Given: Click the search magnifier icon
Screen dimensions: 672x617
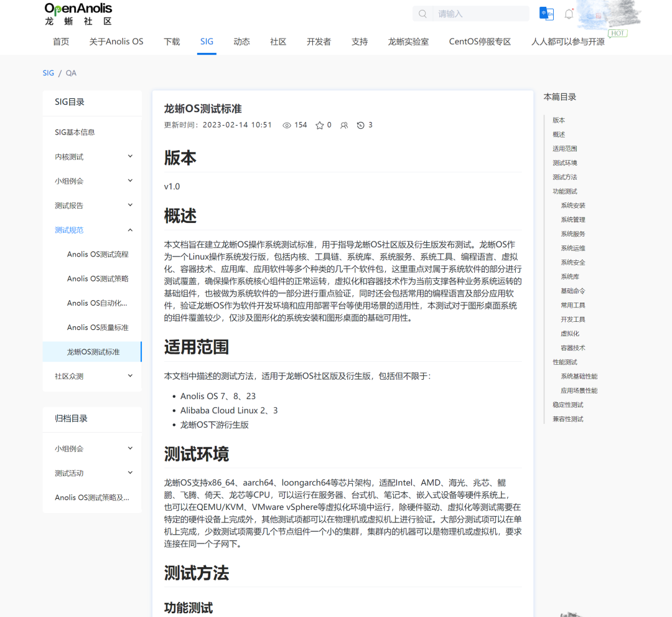Looking at the screenshot, I should point(422,14).
